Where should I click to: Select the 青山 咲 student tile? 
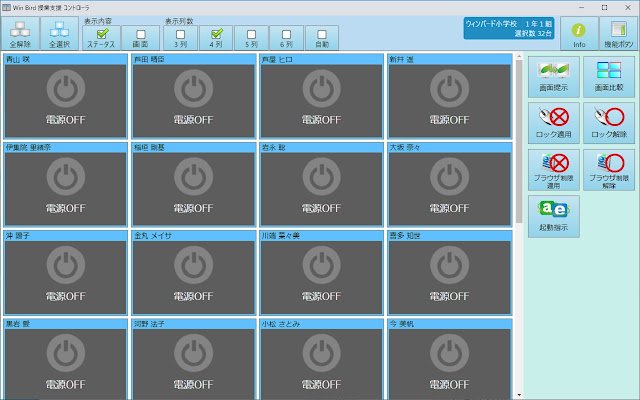[65, 96]
